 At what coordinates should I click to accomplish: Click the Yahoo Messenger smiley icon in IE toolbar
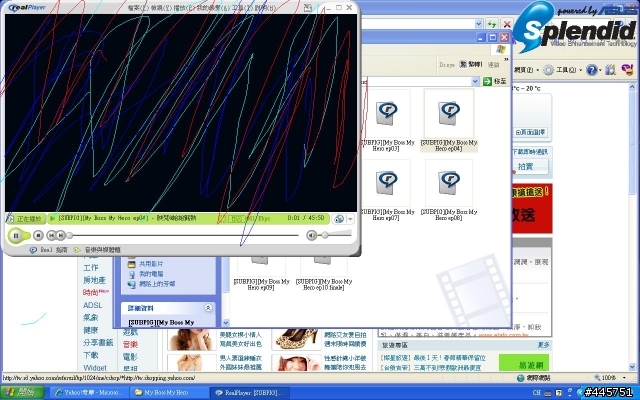pos(627,69)
